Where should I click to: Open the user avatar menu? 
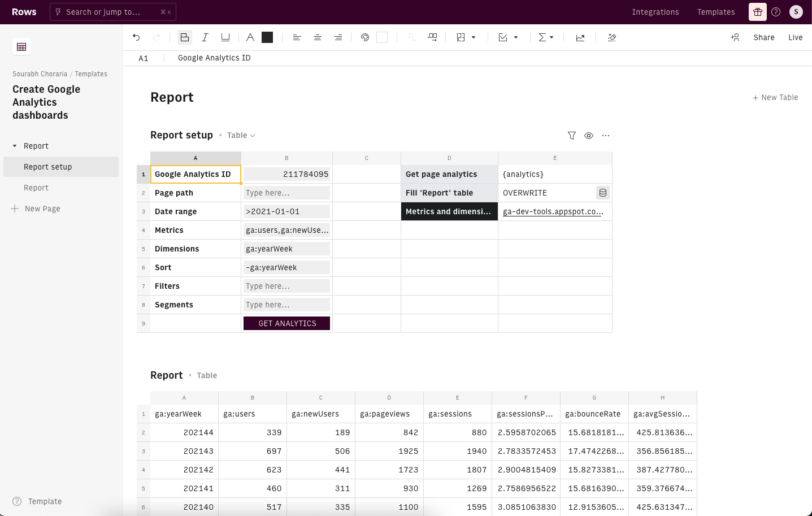click(x=796, y=12)
